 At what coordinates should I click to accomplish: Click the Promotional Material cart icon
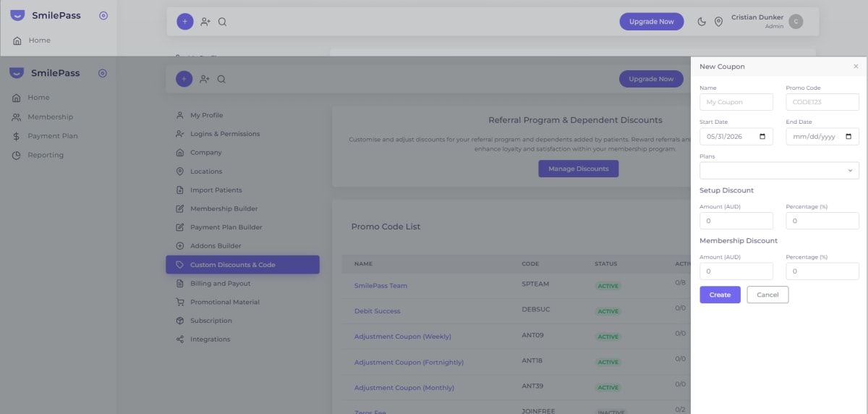(x=180, y=302)
